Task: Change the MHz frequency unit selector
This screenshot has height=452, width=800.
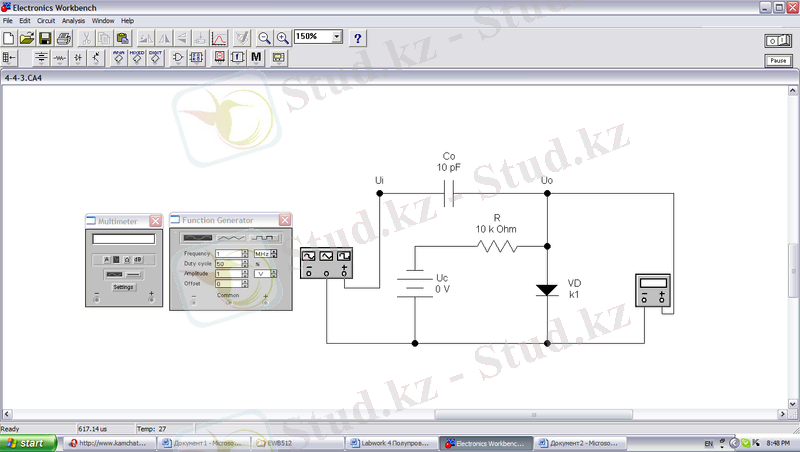Action: pyautogui.click(x=263, y=254)
